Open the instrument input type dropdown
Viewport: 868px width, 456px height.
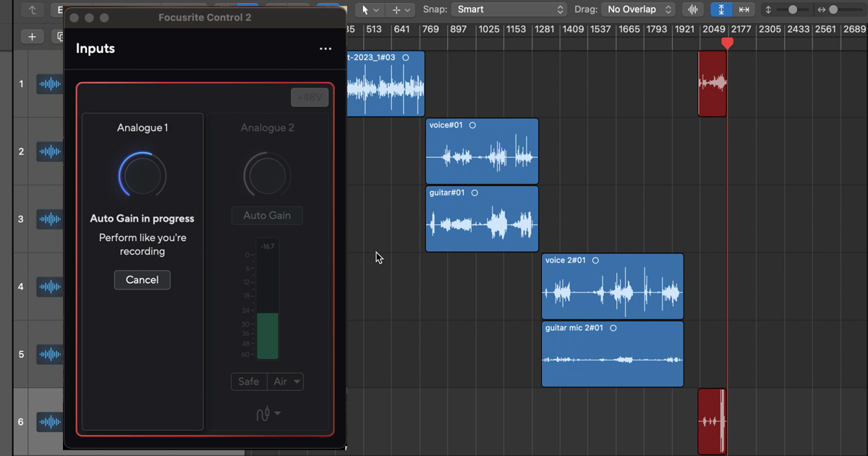[268, 413]
